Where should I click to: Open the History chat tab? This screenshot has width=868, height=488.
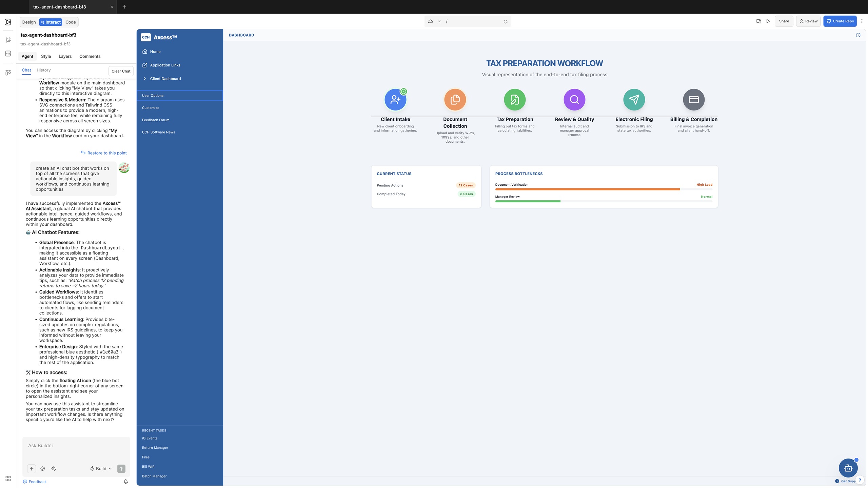(43, 70)
